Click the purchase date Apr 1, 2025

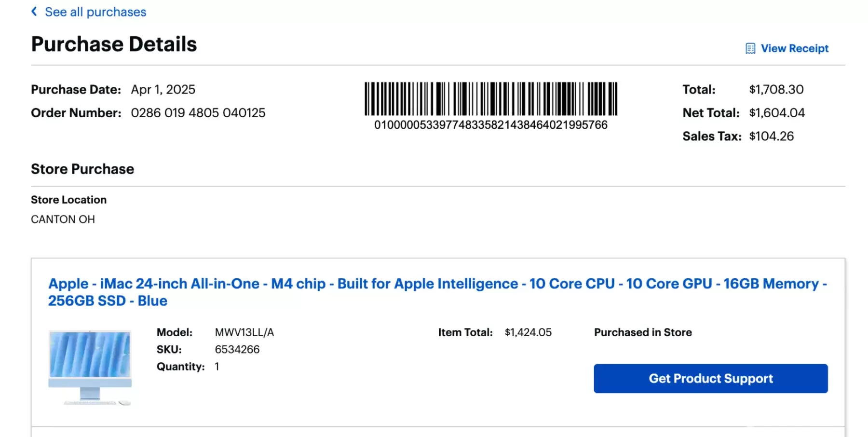click(163, 90)
